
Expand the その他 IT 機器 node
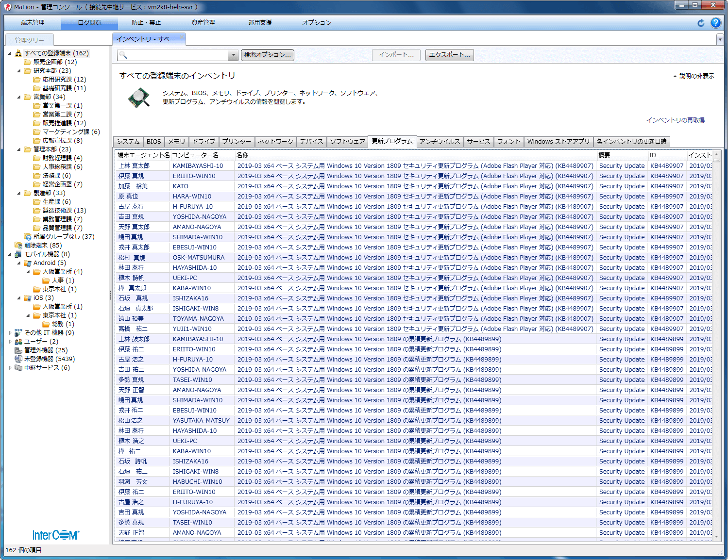pos(10,333)
